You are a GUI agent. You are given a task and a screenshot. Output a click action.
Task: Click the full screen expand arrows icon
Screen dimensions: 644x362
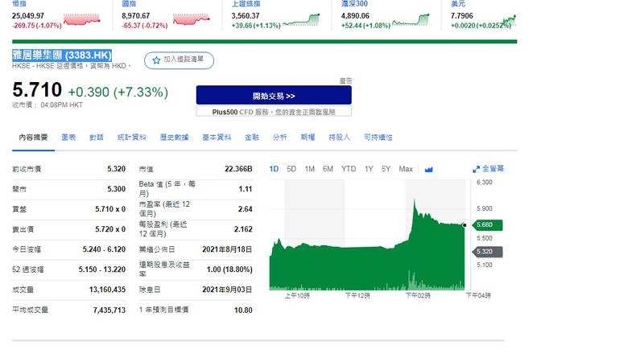476,170
